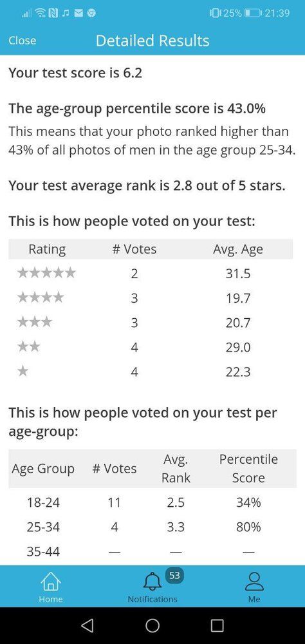Tap the Avg. Age column header
This screenshot has width=305, height=644.
[237, 249]
